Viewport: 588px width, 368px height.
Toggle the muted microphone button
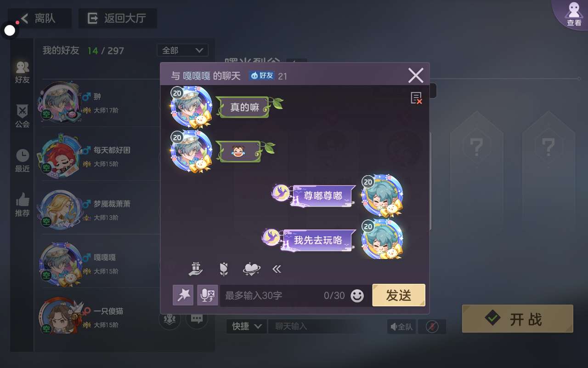pos(432,327)
